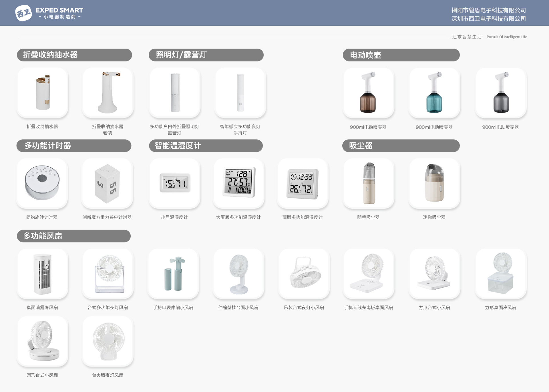The width and height of the screenshot is (549, 392).
Task: Select the brown 900ml electric spray bottle
Action: (368, 93)
